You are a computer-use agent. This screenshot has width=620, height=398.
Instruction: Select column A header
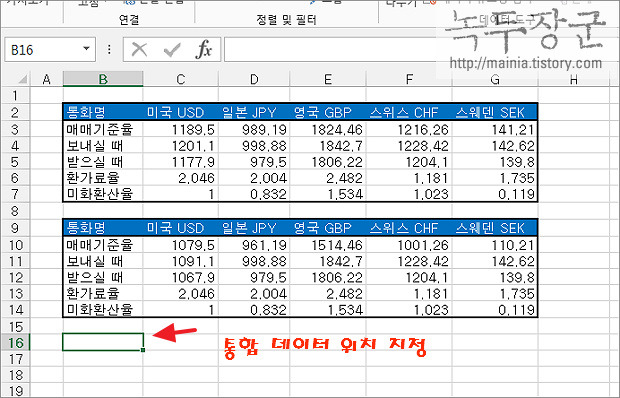click(47, 79)
